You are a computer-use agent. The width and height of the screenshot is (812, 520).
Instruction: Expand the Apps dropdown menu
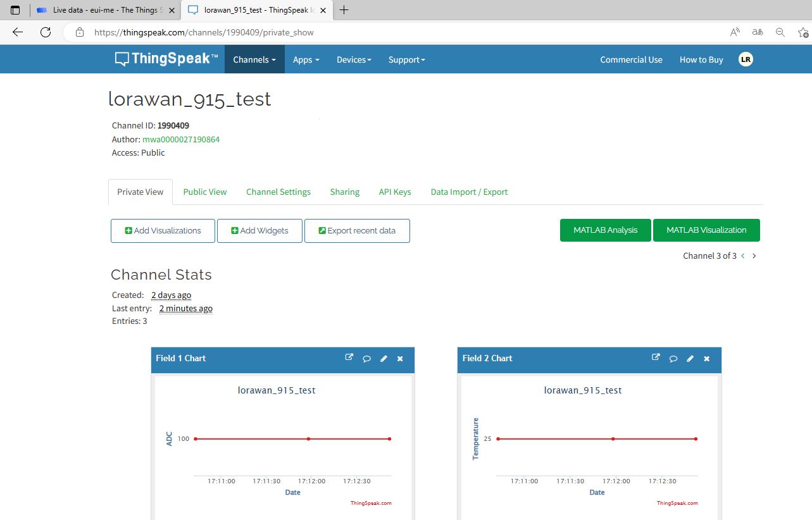[x=306, y=59]
